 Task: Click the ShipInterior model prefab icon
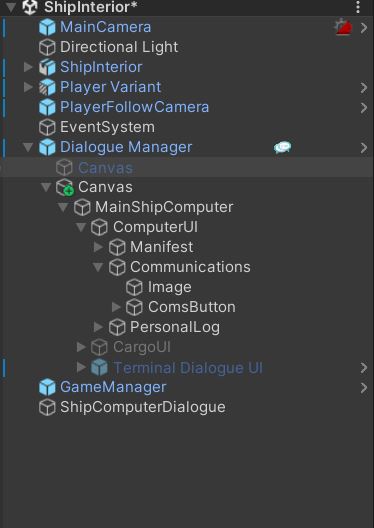pyautogui.click(x=47, y=67)
